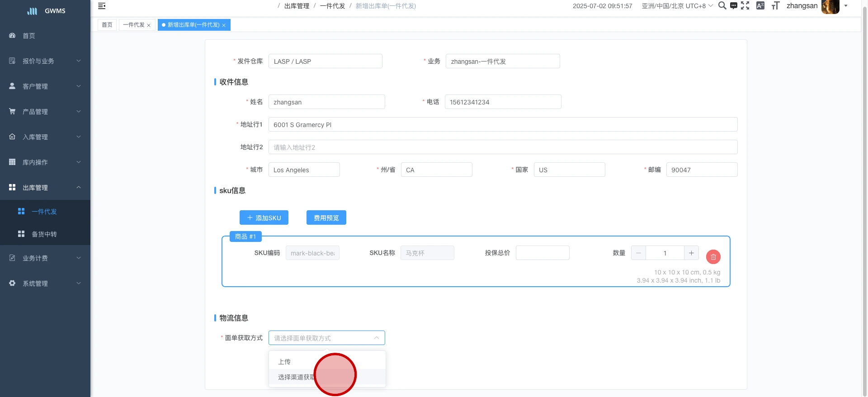This screenshot has width=868, height=397.
Task: Click the message chat bubble icon
Action: click(x=733, y=6)
